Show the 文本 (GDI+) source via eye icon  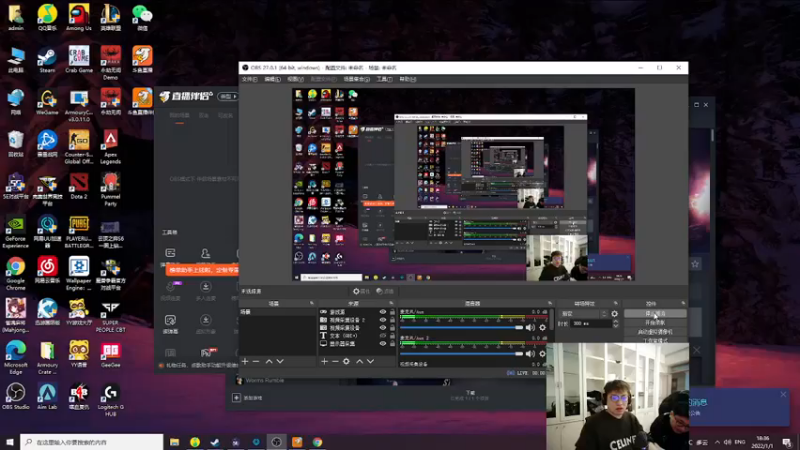coord(383,336)
